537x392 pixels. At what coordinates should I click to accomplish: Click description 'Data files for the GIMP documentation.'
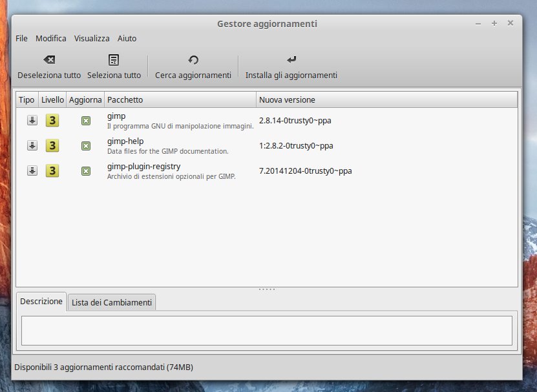pyautogui.click(x=168, y=151)
